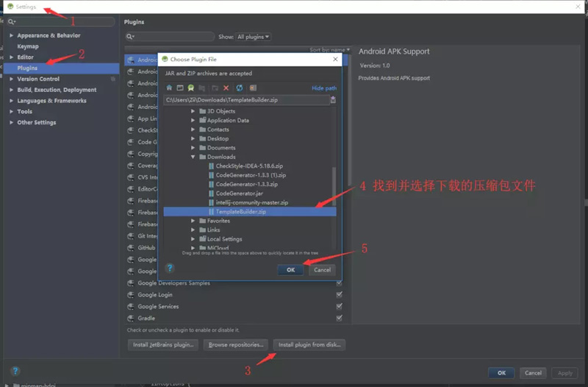Click the settings search magnifier icon

(x=12, y=22)
